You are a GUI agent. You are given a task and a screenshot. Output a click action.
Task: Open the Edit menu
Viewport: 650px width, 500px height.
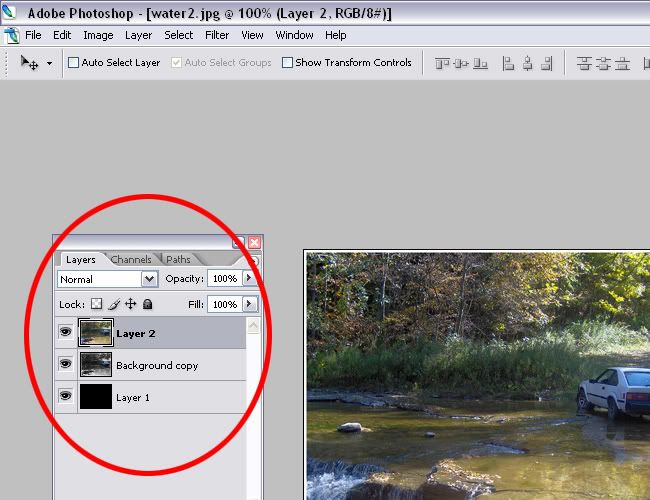pos(62,35)
